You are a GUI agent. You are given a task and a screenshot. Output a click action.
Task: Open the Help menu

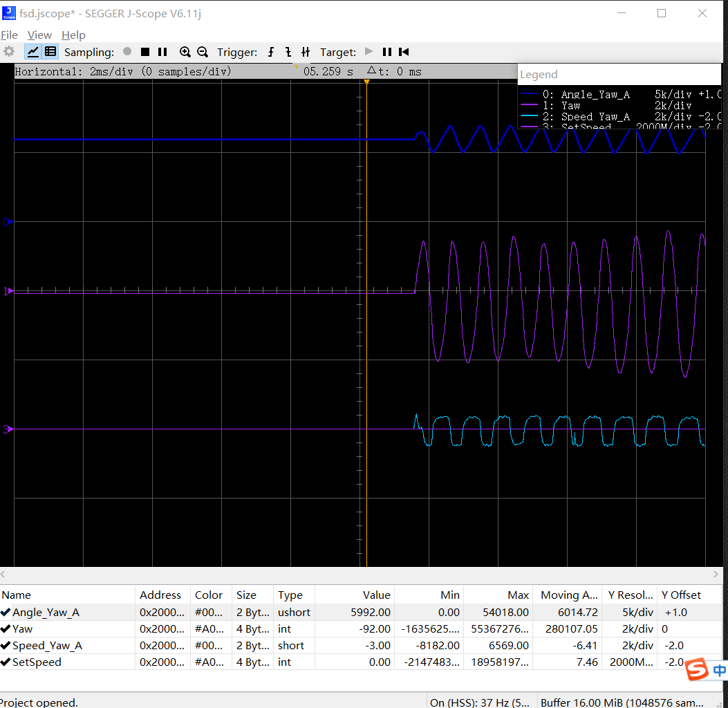(x=73, y=35)
